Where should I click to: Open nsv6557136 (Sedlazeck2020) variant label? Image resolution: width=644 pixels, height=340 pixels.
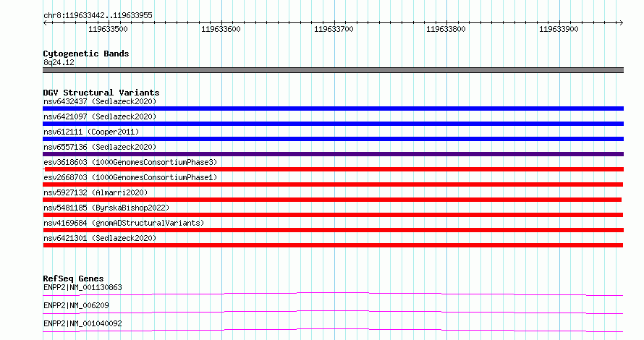[x=100, y=147]
